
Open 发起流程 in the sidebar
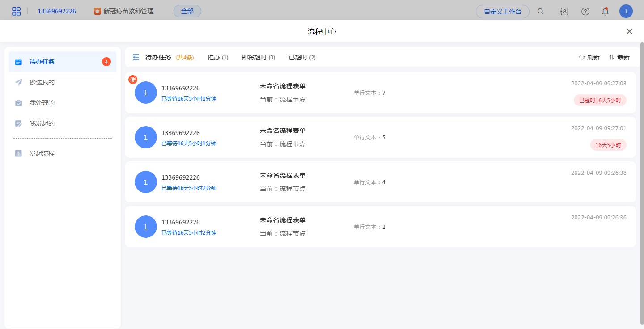(x=42, y=153)
